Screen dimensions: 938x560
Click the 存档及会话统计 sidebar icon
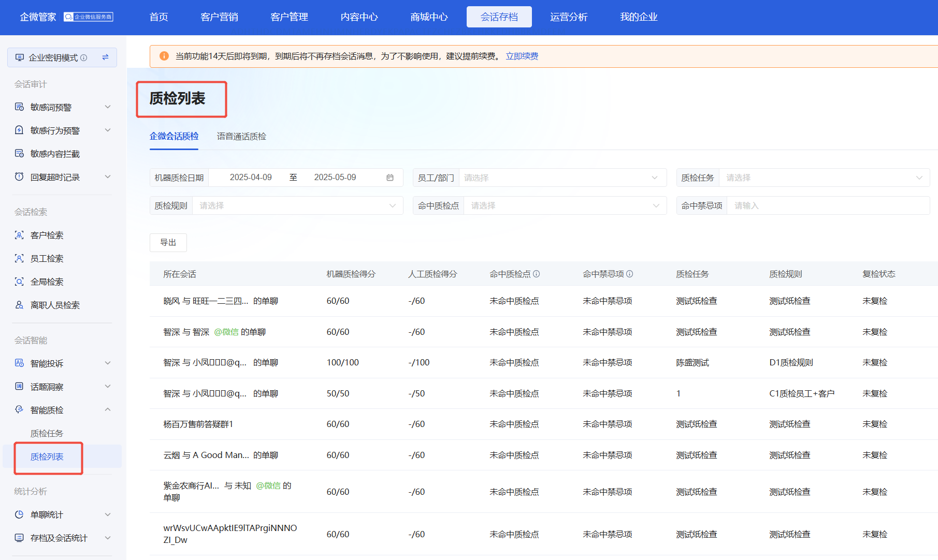[x=19, y=538]
